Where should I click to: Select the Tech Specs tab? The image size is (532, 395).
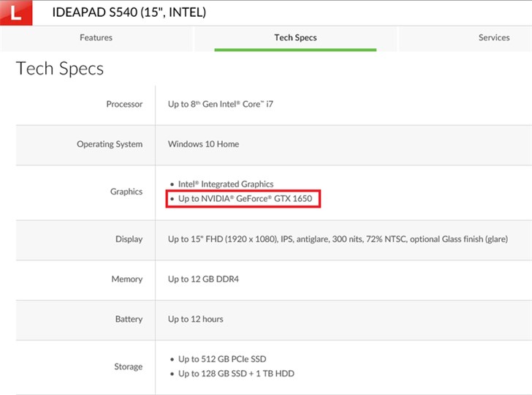(x=295, y=38)
